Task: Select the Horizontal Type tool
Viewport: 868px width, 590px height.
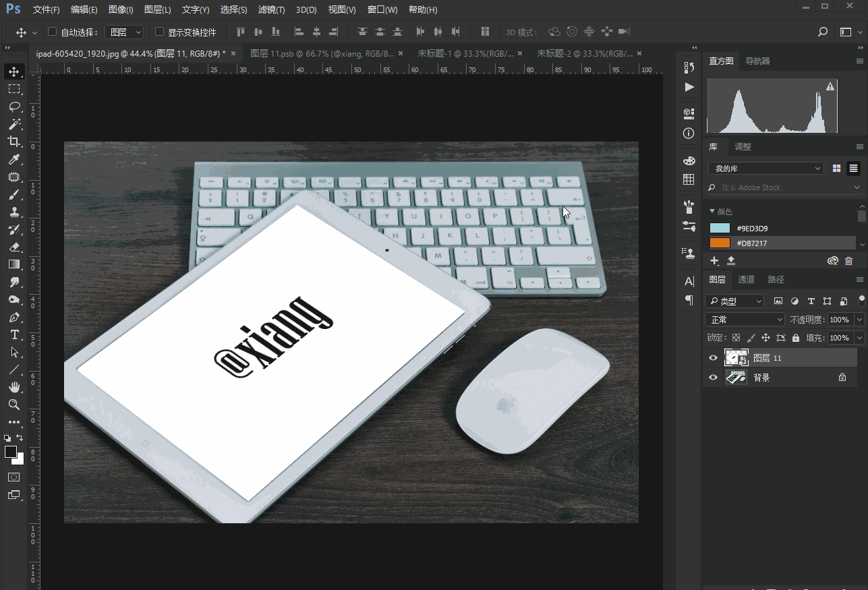Action: click(14, 335)
